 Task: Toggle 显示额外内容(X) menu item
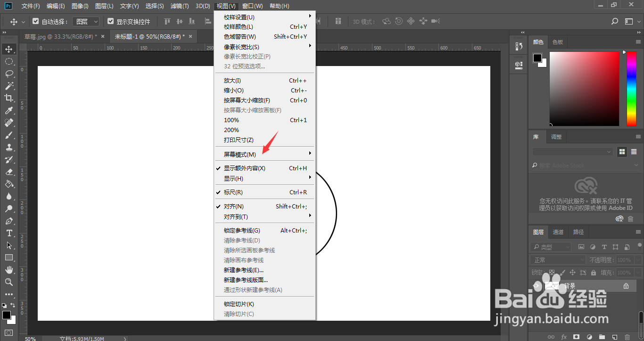264,168
